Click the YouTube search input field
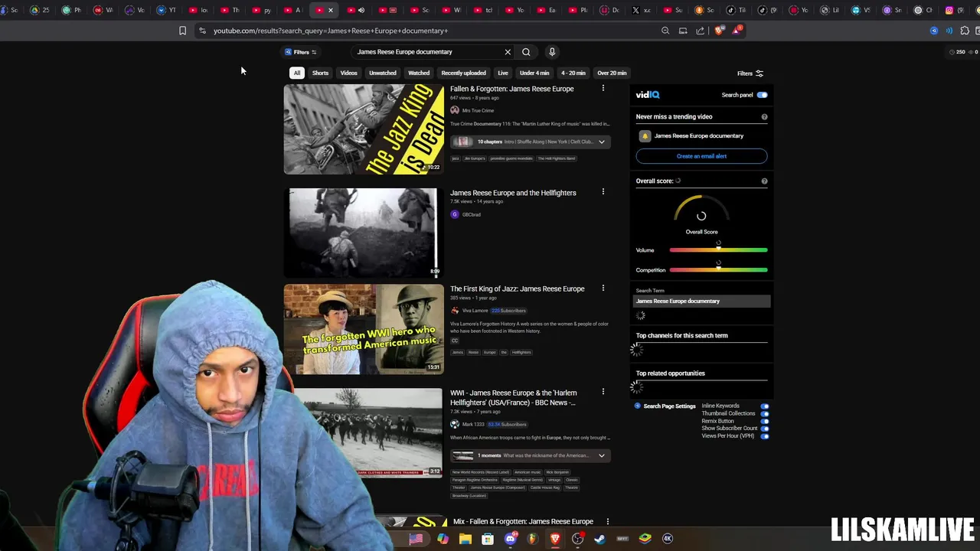The image size is (980, 551). point(427,52)
